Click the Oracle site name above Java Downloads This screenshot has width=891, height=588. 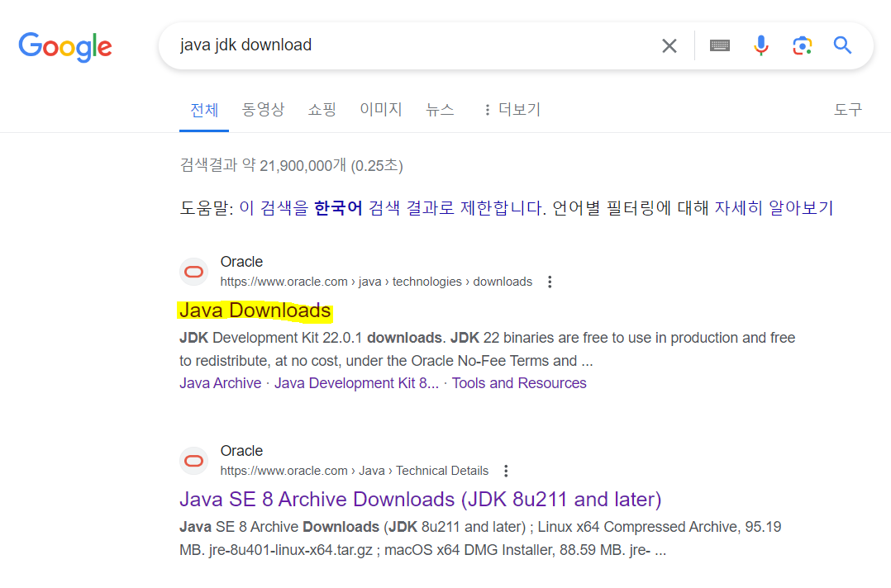(241, 263)
